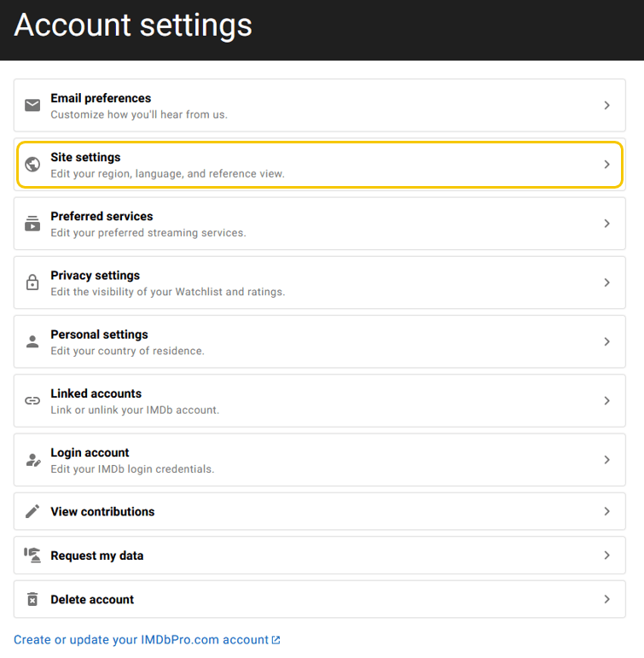Open the View contributions label
644x658 pixels.
pyautogui.click(x=103, y=511)
